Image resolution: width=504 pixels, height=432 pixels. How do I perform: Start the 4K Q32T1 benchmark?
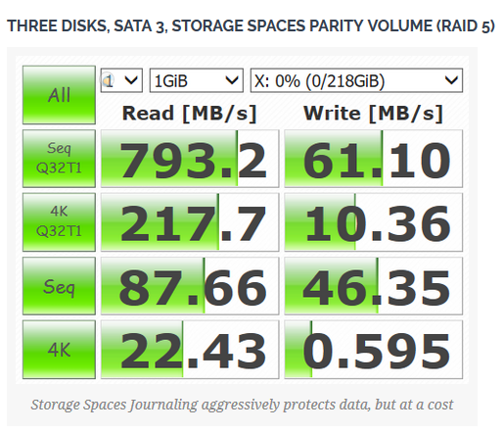[x=59, y=222]
